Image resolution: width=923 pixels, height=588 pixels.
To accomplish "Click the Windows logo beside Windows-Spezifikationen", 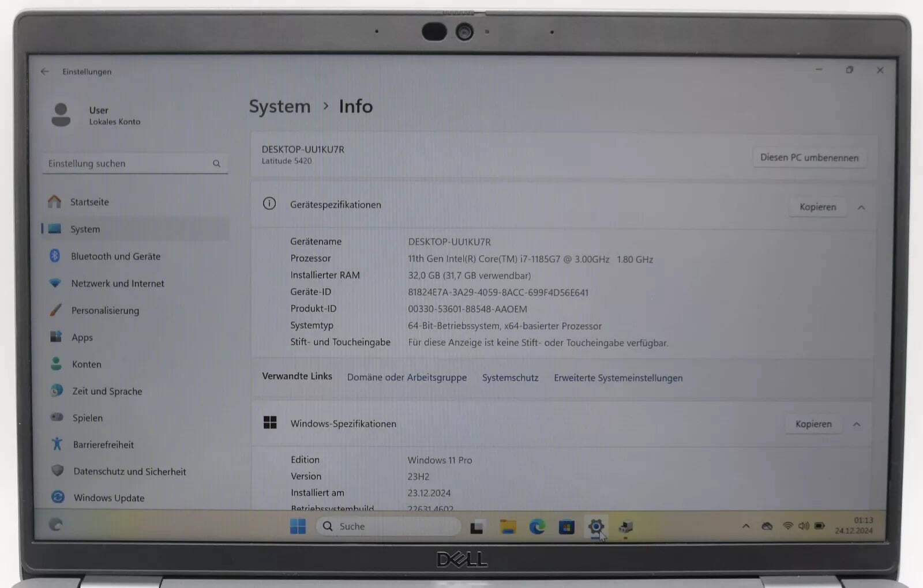I will pyautogui.click(x=270, y=423).
